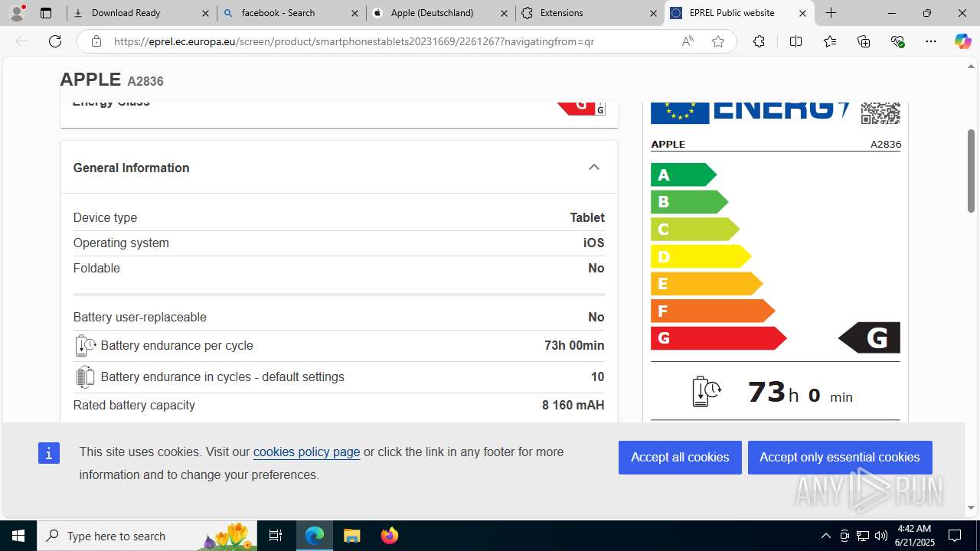Click the battery clock icon on label
Image resolution: width=980 pixels, height=551 pixels.
[707, 392]
